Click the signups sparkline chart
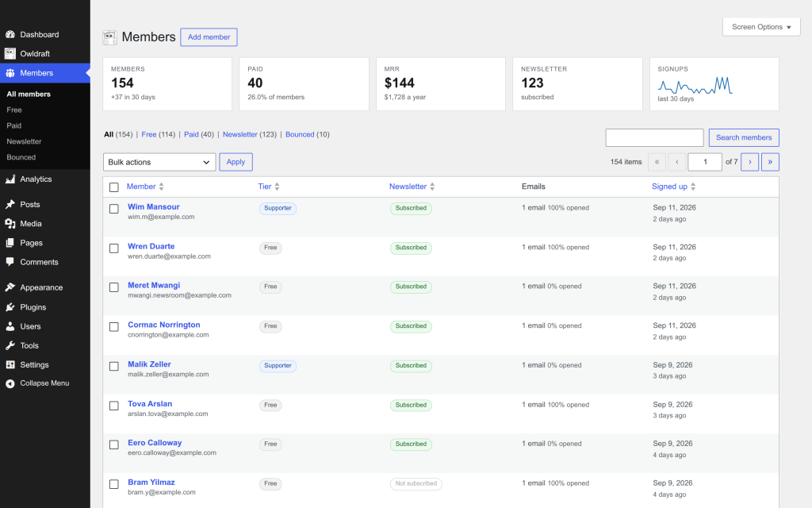This screenshot has height=508, width=812. click(x=695, y=86)
